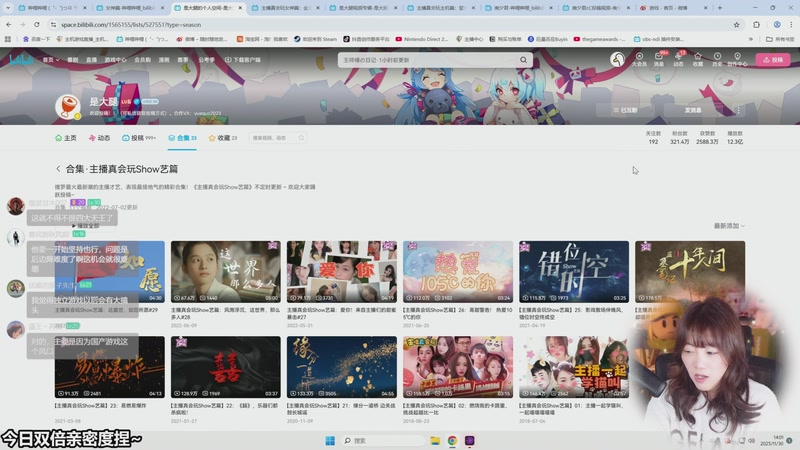Open the bilibili logo home link
This screenshot has height=450, width=800.
21,60
